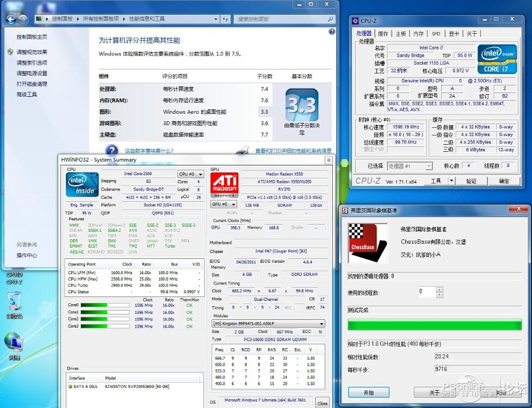The height and width of the screenshot is (408, 532).
Task: Switch to the SPD tab in CPU-Z
Action: click(x=436, y=34)
